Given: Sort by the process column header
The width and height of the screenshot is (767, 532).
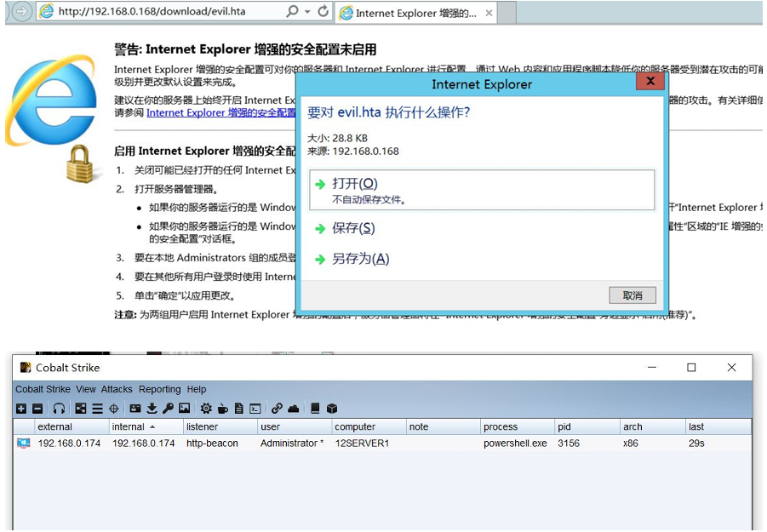Looking at the screenshot, I should (518, 426).
